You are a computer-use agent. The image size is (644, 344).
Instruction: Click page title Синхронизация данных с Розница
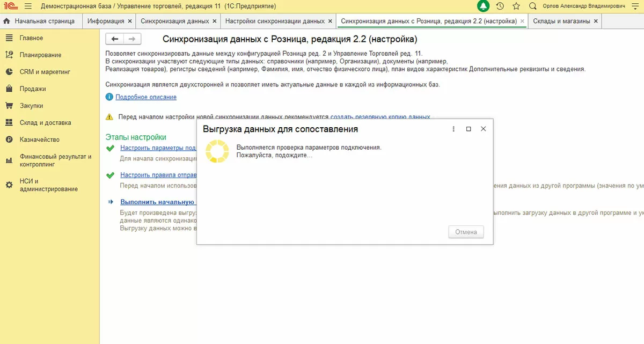289,39
